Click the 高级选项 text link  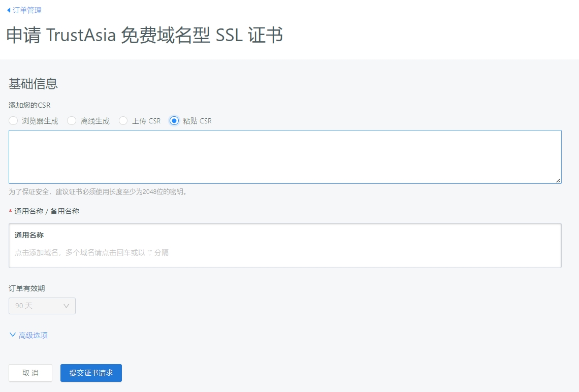click(x=33, y=335)
